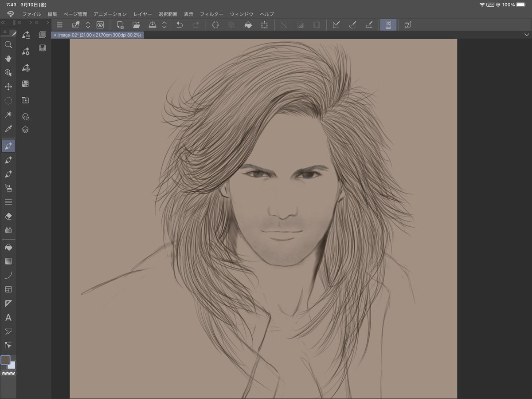532x399 pixels.
Task: Toggle Snap to Special Ruler
Action: [x=352, y=25]
